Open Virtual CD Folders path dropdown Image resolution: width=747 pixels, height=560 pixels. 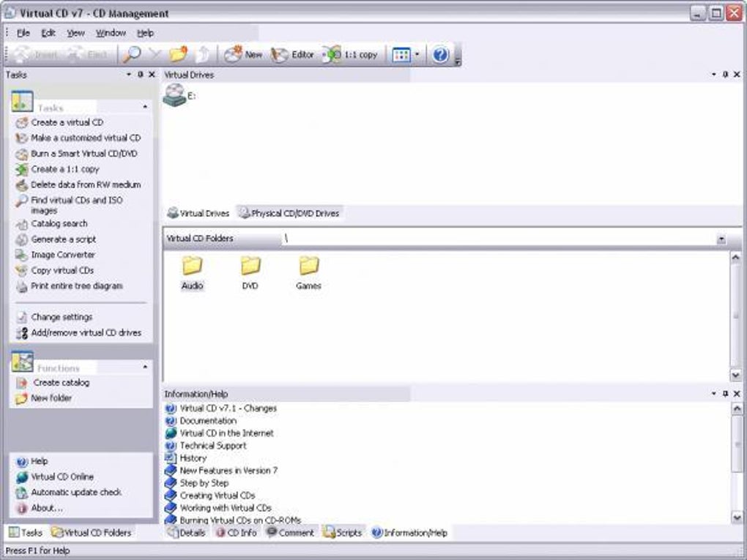pyautogui.click(x=721, y=239)
